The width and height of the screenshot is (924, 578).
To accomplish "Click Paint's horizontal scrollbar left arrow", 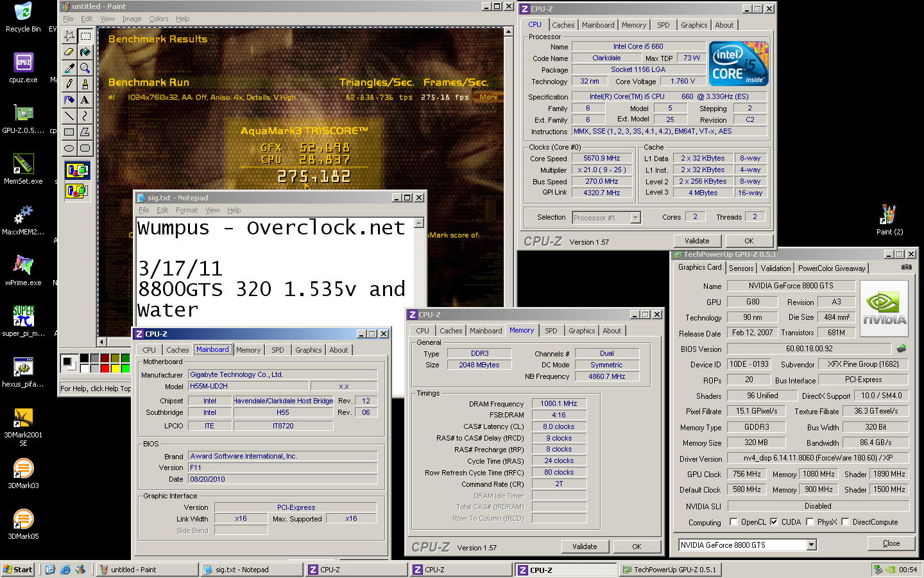I will (x=101, y=342).
